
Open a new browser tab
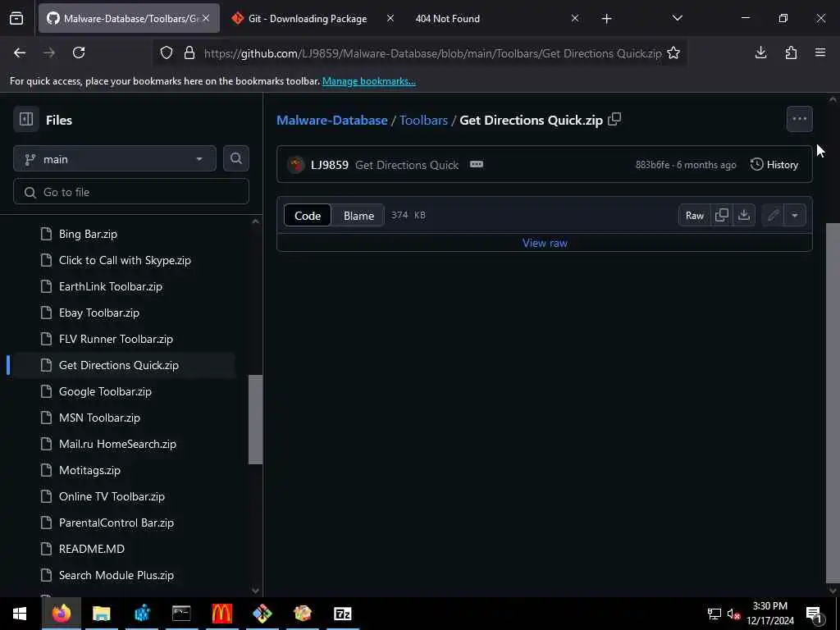[606, 19]
